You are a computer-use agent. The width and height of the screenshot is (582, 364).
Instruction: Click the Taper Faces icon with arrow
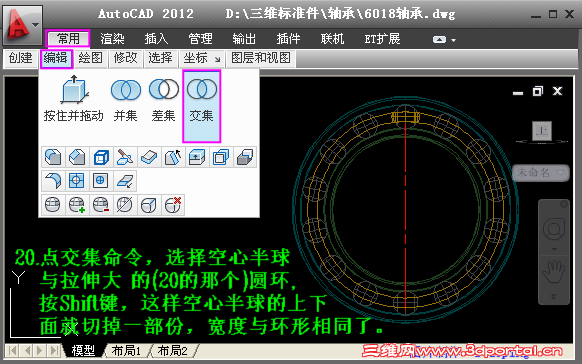click(x=173, y=157)
